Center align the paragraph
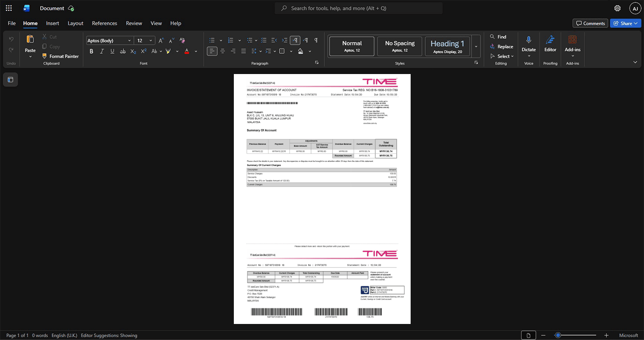The height and width of the screenshot is (340, 644). (x=223, y=51)
